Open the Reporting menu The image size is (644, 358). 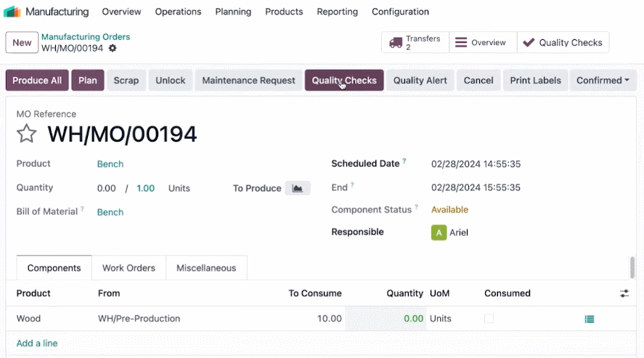tap(337, 12)
